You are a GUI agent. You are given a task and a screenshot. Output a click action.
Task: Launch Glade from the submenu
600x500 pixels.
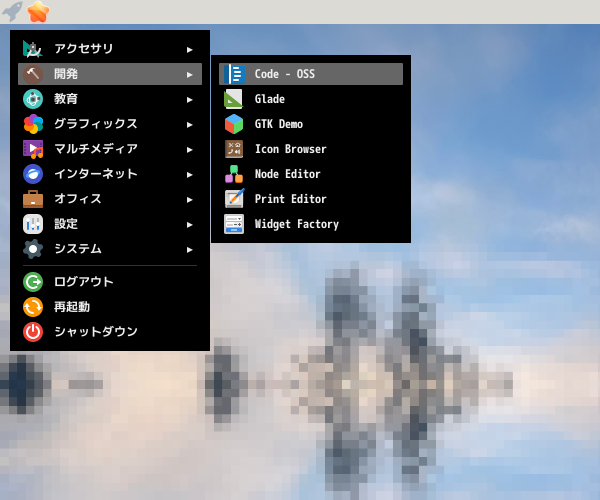[311, 99]
